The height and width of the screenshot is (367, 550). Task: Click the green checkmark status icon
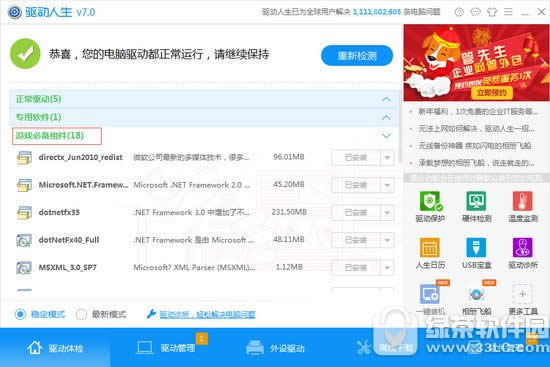click(25, 54)
